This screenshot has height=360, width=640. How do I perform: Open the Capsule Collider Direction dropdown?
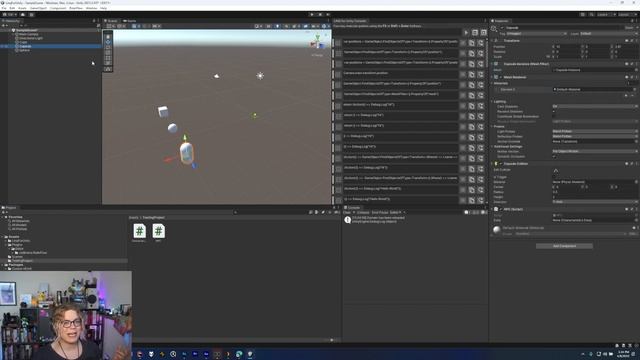595,202
